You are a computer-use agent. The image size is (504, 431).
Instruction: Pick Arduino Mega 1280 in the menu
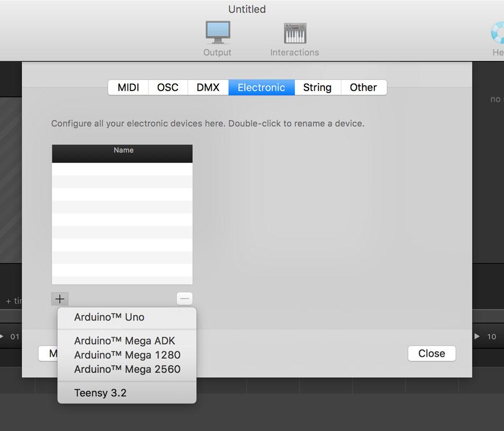[127, 355]
